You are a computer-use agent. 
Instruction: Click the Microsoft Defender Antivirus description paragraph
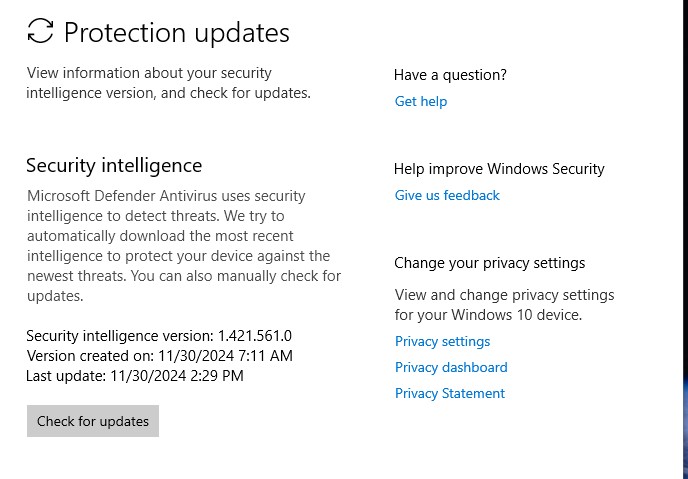tap(184, 246)
